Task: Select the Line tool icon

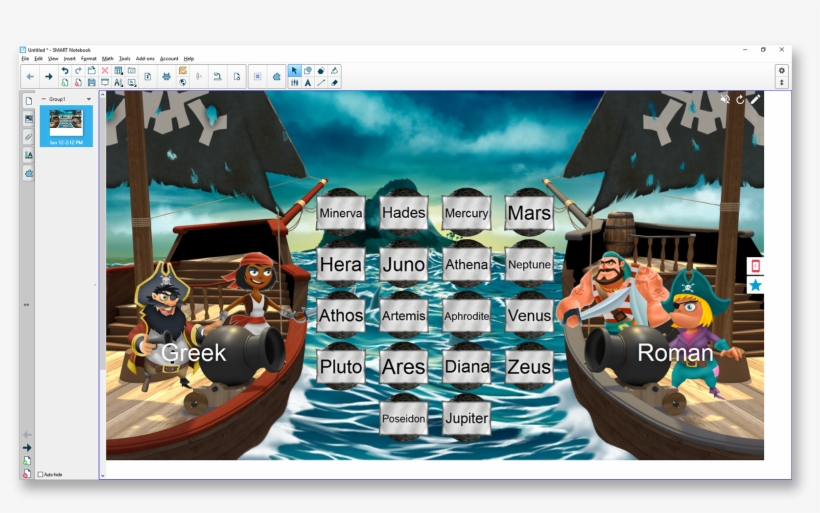Action: point(321,83)
